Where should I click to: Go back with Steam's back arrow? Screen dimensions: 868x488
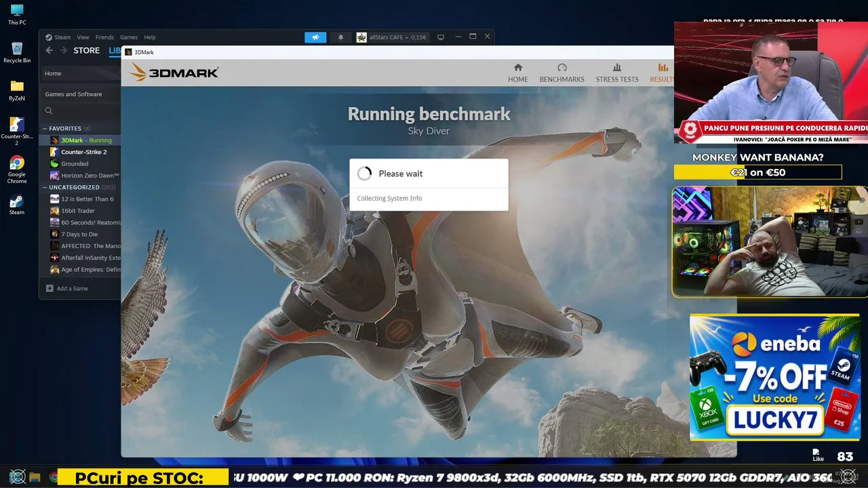(49, 51)
